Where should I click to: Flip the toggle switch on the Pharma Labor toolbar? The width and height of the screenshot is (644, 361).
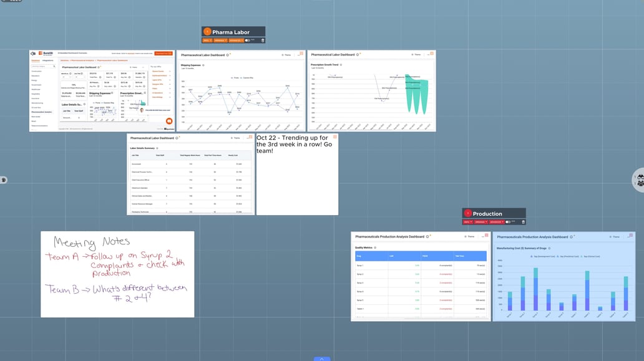[248, 41]
